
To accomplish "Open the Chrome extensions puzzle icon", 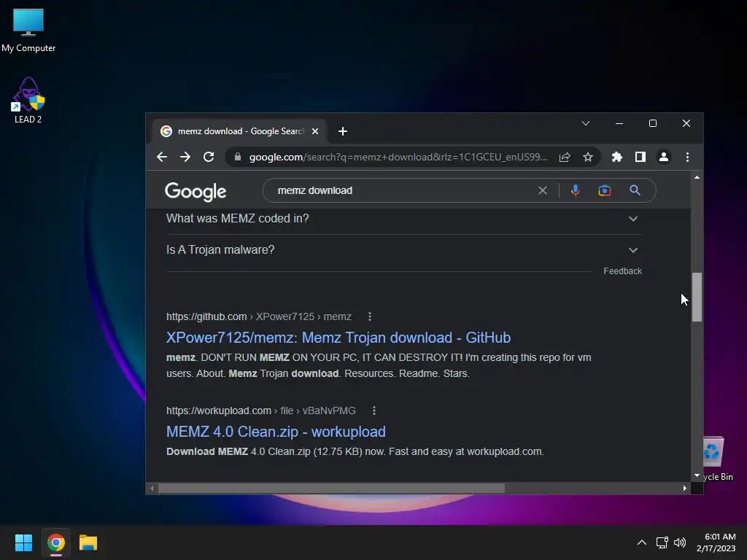I will pyautogui.click(x=617, y=157).
